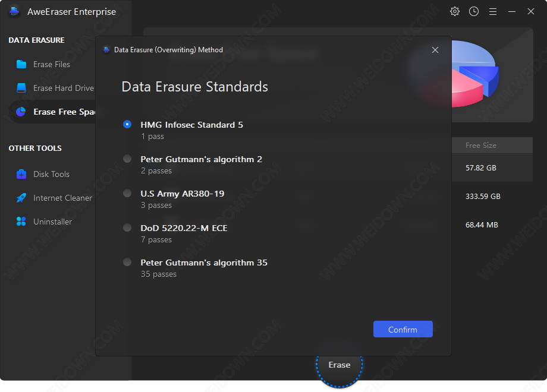Click the disk usage pie chart
The height and width of the screenshot is (392, 547).
(475, 74)
